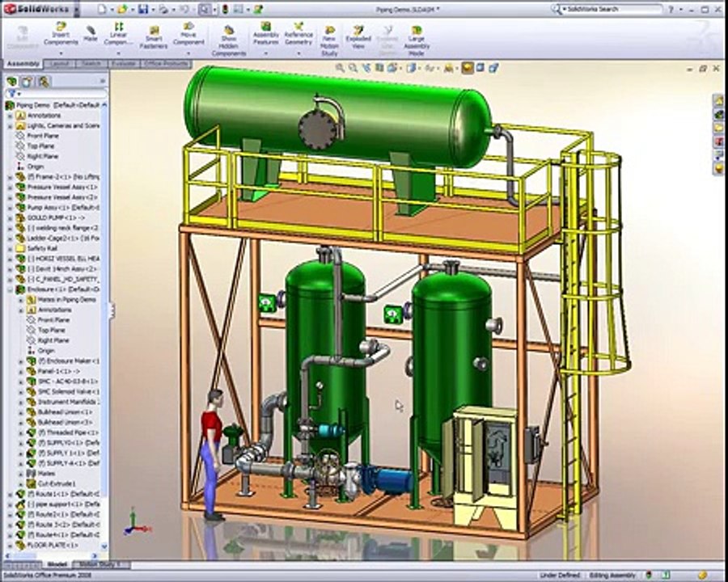Image resolution: width=728 pixels, height=582 pixels.
Task: Toggle Large Assembly Mode
Action: tap(417, 40)
